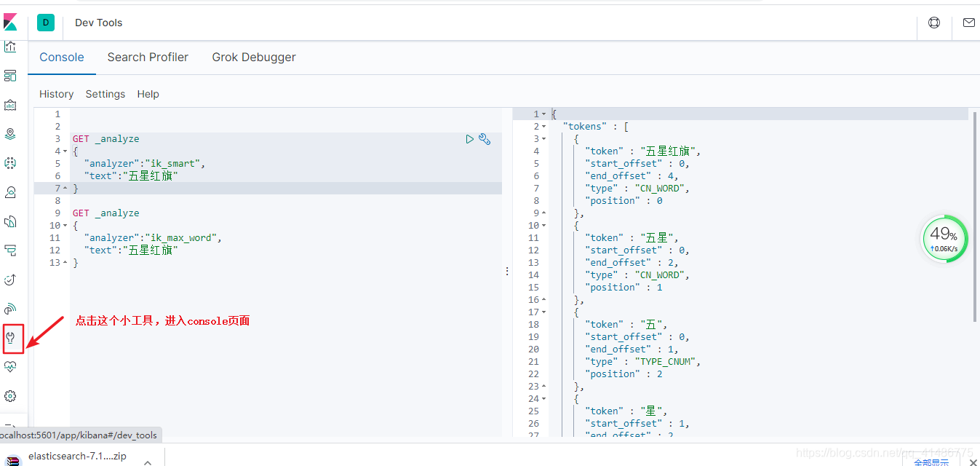
Task: Switch to Search Profiler tab
Action: tap(148, 57)
